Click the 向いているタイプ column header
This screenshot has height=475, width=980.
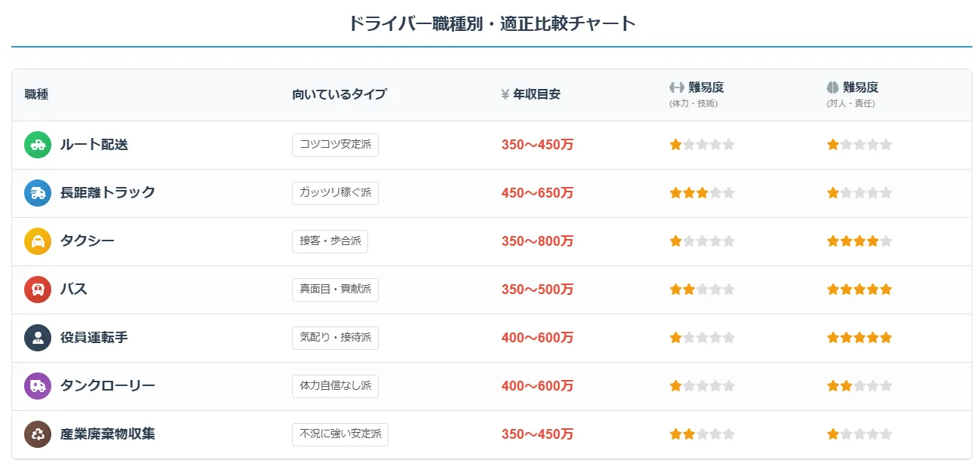tap(339, 94)
